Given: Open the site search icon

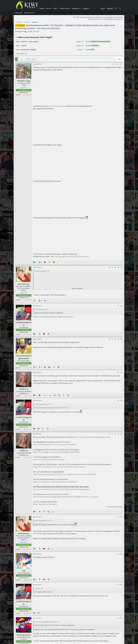Looking at the screenshot, I should [120, 8].
